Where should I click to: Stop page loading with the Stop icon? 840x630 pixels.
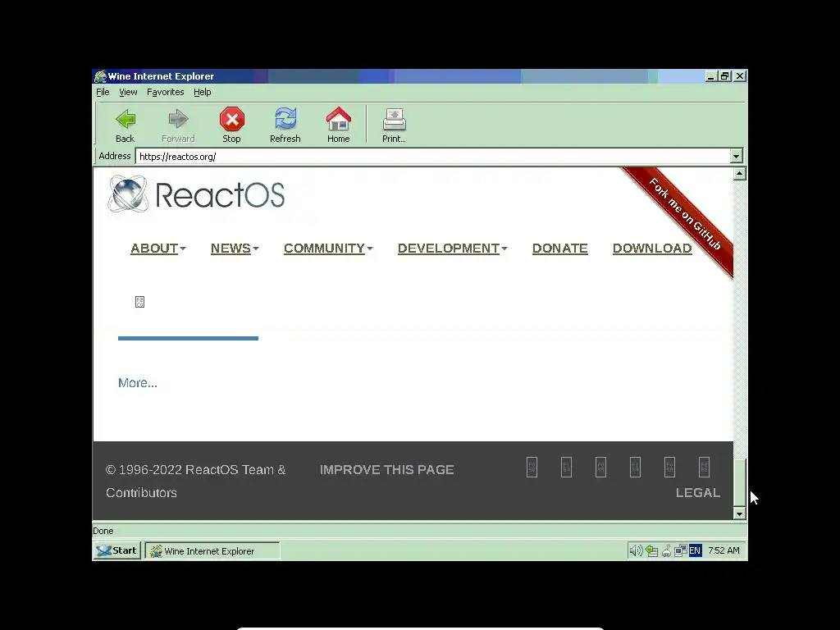pos(232,119)
